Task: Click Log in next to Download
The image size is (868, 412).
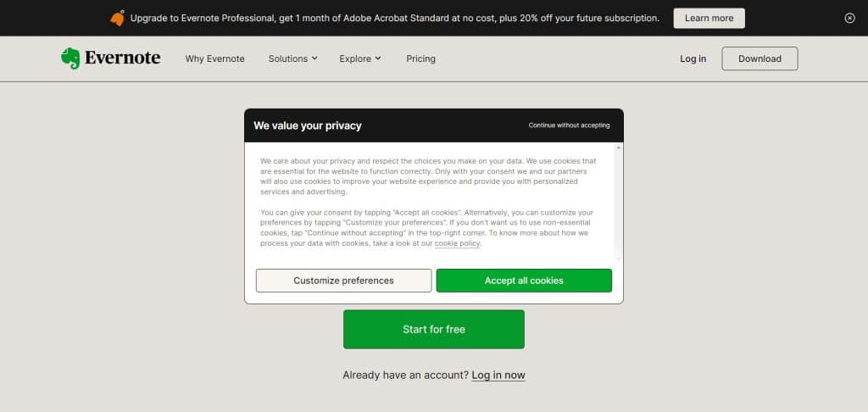Action: pos(693,58)
